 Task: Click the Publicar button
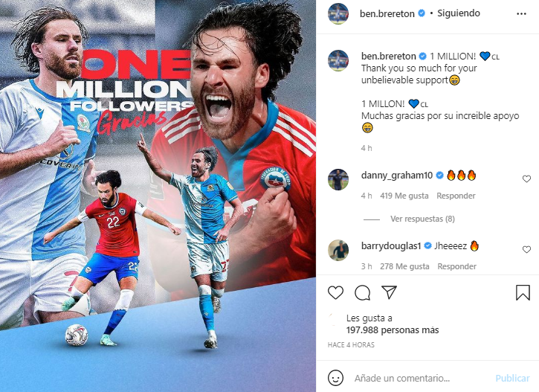pos(512,379)
